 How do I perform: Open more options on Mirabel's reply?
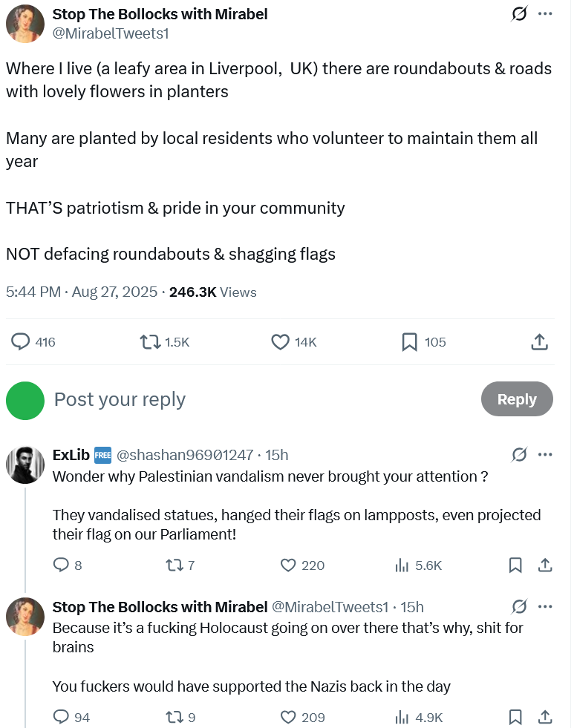pos(545,607)
